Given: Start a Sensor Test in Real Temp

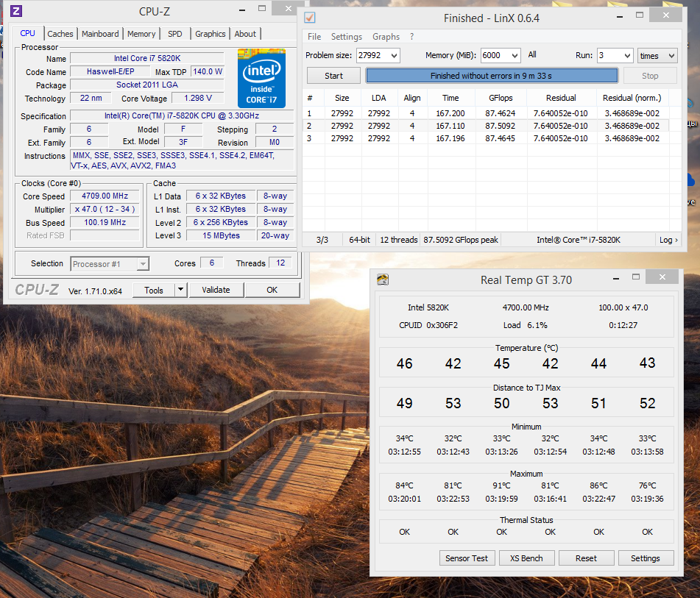Looking at the screenshot, I should click(467, 558).
